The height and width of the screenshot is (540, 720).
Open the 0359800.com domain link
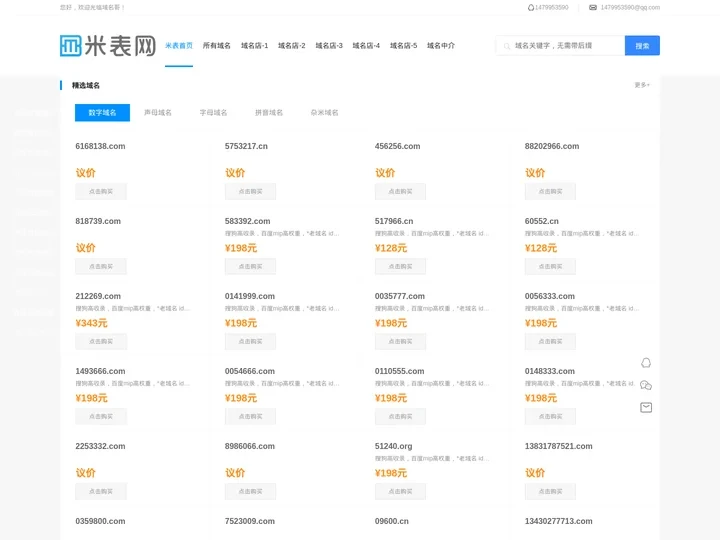click(x=100, y=521)
